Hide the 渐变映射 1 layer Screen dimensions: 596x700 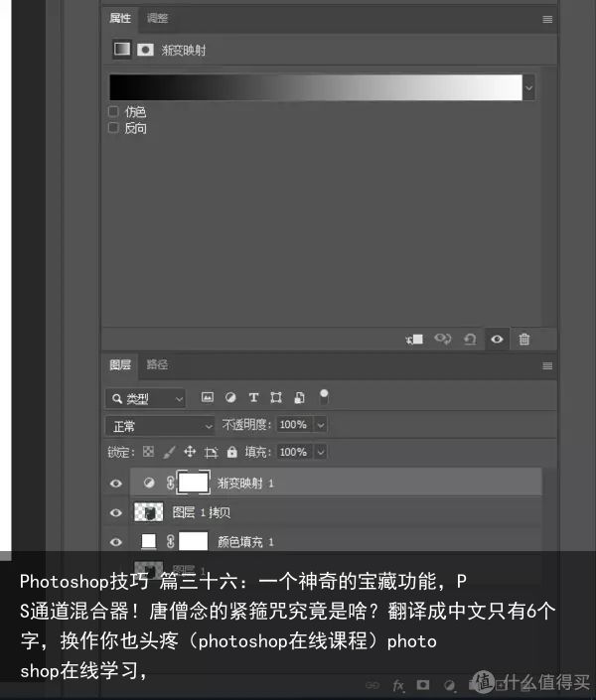click(x=115, y=484)
